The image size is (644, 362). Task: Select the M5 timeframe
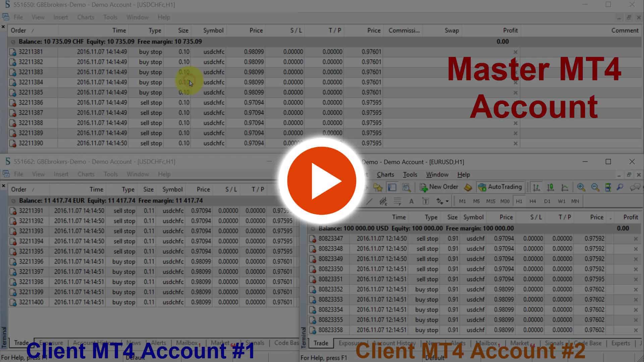pyautogui.click(x=476, y=201)
